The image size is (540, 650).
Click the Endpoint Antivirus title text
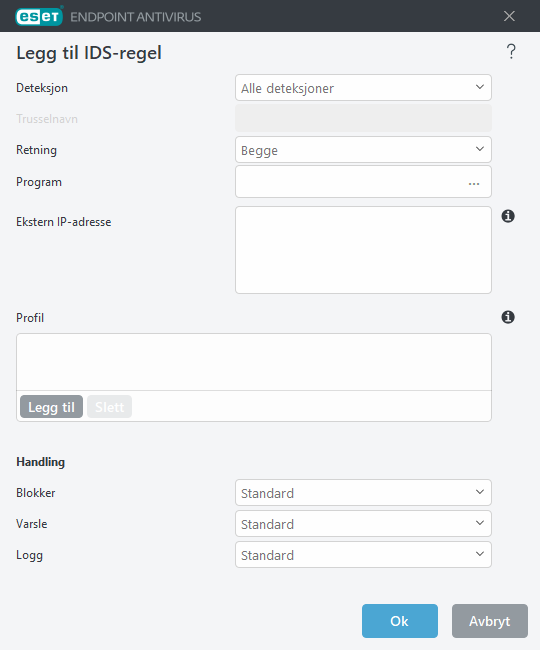136,17
